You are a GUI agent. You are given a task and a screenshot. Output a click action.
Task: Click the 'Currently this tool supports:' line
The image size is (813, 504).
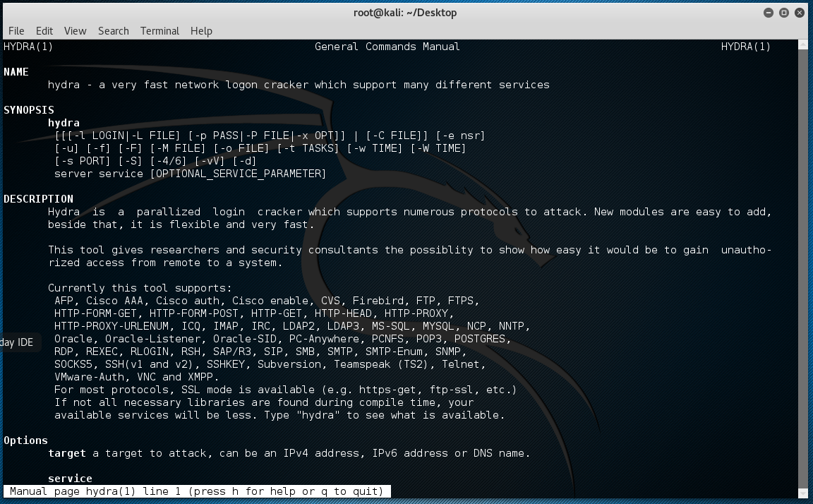click(140, 288)
